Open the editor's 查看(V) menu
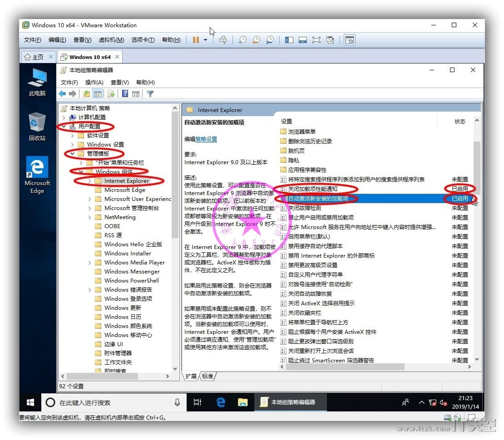Image resolution: width=504 pixels, height=440 pixels. (119, 83)
